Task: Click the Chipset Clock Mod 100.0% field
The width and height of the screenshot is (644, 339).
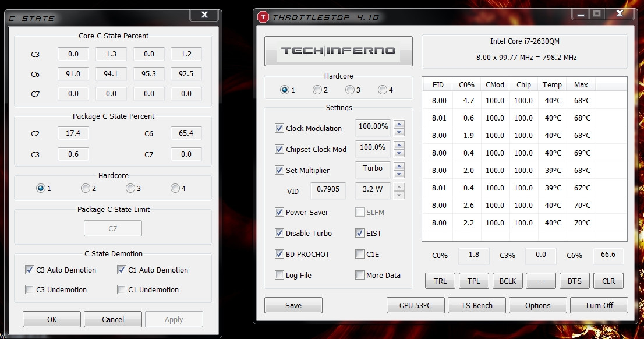Action: coord(373,149)
